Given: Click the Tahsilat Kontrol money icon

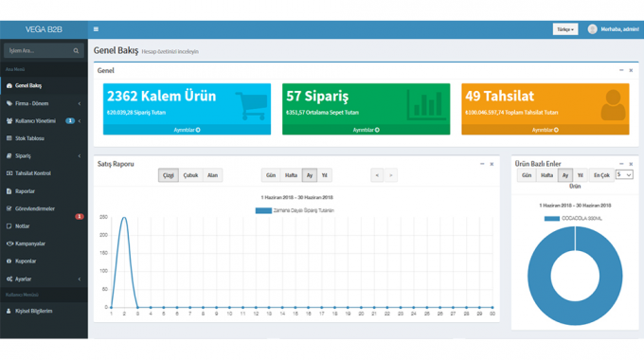Looking at the screenshot, I should click(9, 173).
